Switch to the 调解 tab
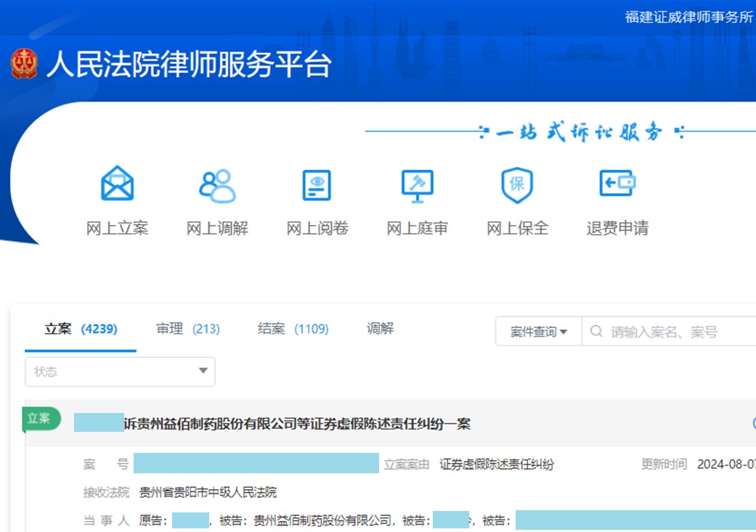The width and height of the screenshot is (756, 532). pos(380,329)
